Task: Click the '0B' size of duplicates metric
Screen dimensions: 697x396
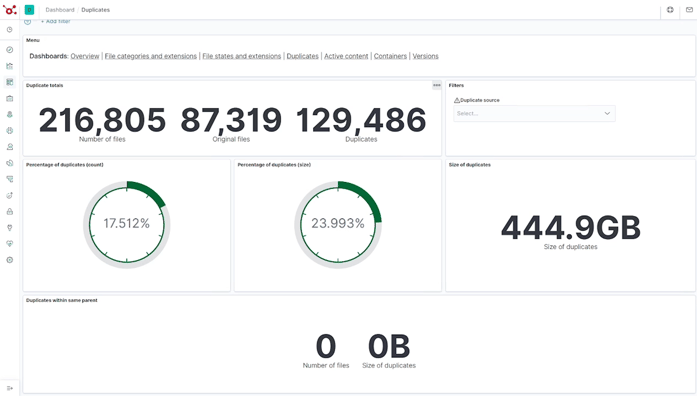Action: coord(389,346)
